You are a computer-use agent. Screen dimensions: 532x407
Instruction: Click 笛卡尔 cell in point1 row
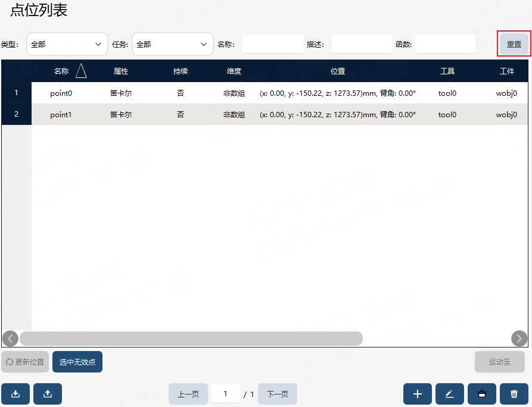(x=121, y=114)
